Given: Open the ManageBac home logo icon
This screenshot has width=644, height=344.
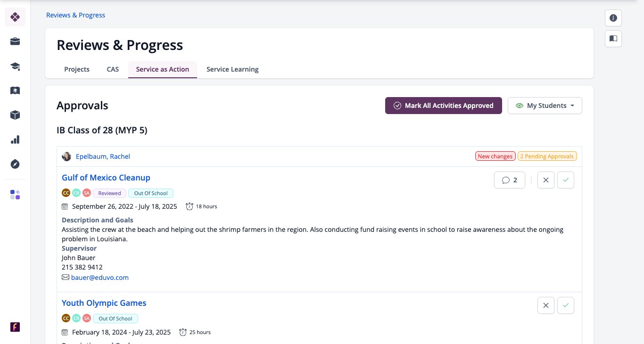Looking at the screenshot, I should tap(15, 17).
